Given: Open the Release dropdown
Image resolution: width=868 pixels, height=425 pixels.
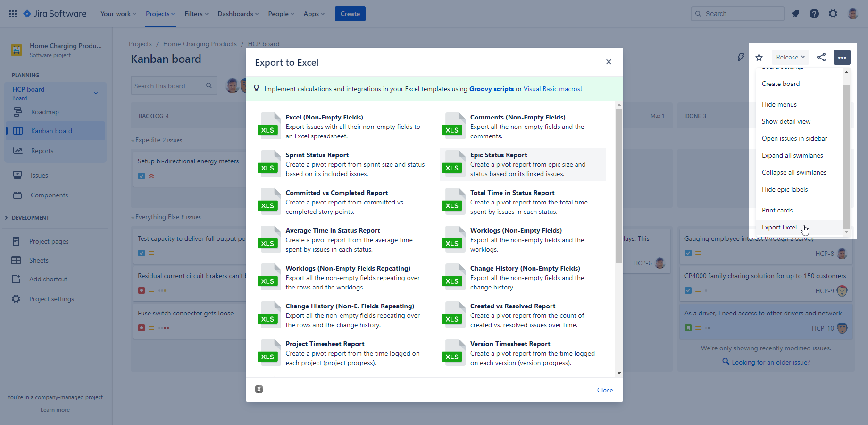Looking at the screenshot, I should pyautogui.click(x=790, y=57).
